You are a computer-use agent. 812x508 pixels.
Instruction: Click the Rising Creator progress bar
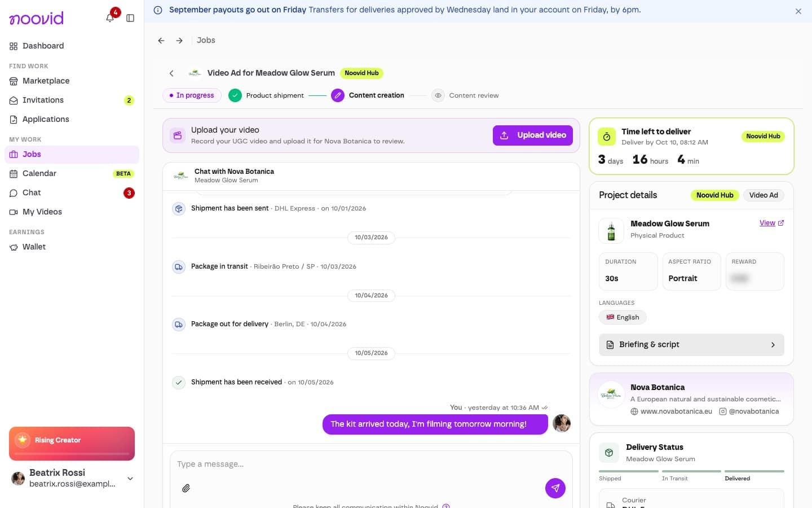coord(72,454)
